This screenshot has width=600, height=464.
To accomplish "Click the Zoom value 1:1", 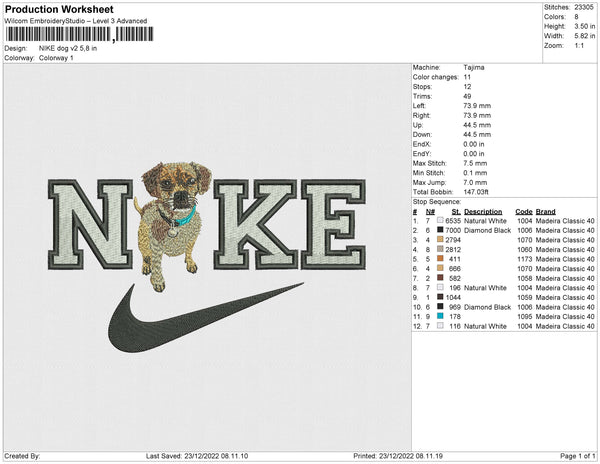I will click(x=579, y=46).
